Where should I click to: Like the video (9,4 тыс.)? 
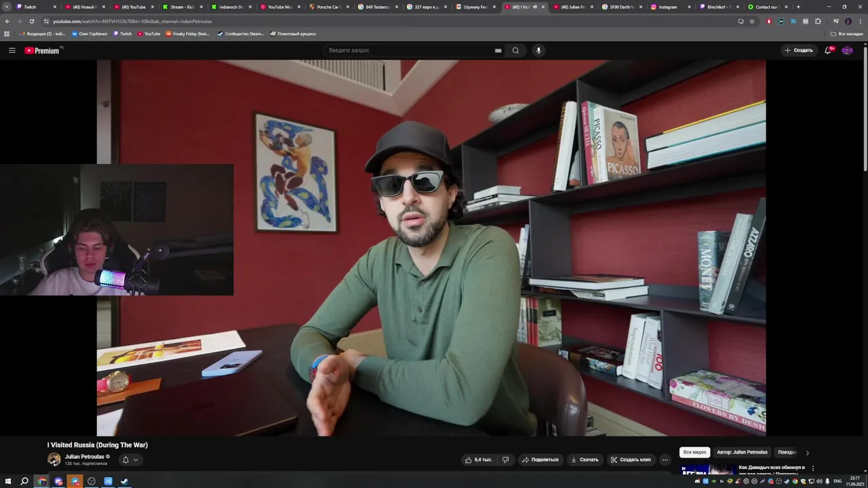coord(478,460)
